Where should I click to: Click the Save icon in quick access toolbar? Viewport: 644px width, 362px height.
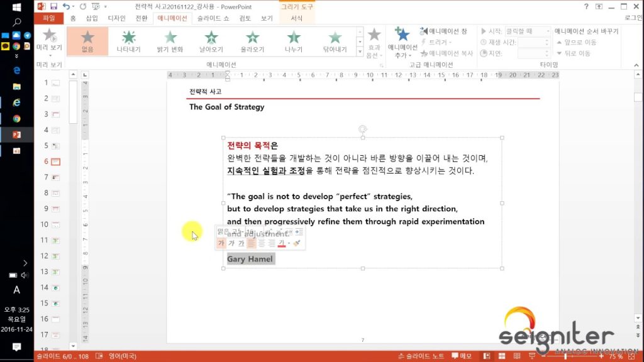point(53,6)
